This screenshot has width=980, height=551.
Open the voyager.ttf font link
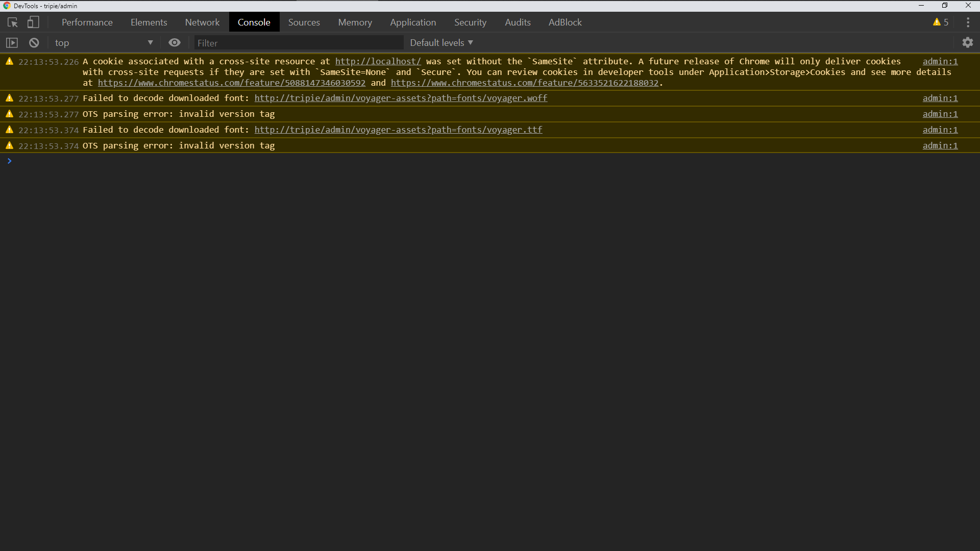(398, 130)
